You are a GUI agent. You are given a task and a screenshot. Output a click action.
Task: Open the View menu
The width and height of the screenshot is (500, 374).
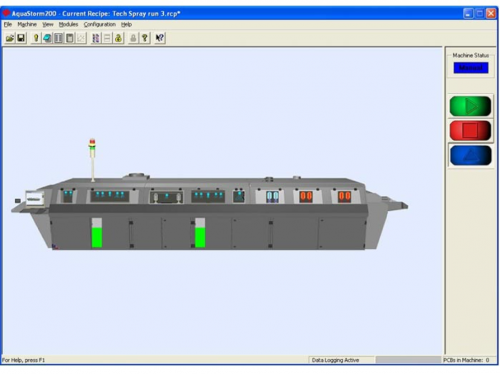point(48,24)
